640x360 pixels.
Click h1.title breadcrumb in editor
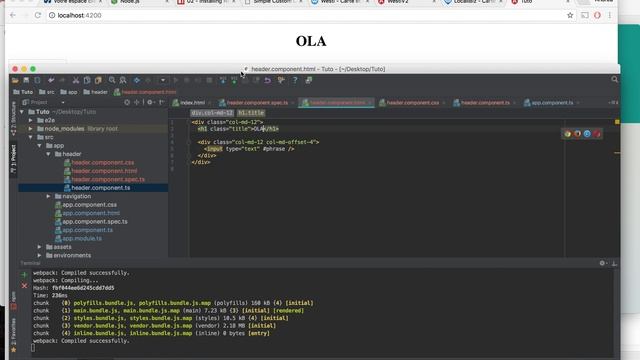point(251,113)
